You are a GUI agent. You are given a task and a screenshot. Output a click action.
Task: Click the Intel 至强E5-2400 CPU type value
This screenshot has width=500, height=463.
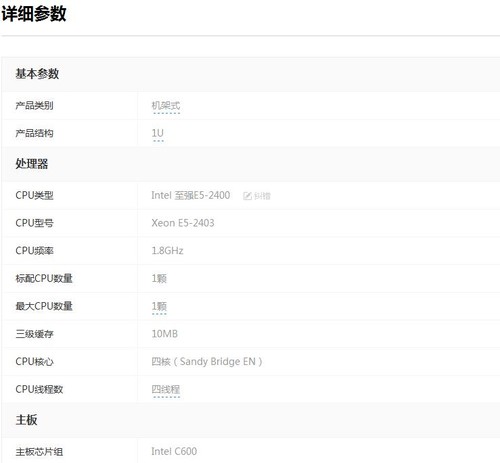[x=191, y=195]
